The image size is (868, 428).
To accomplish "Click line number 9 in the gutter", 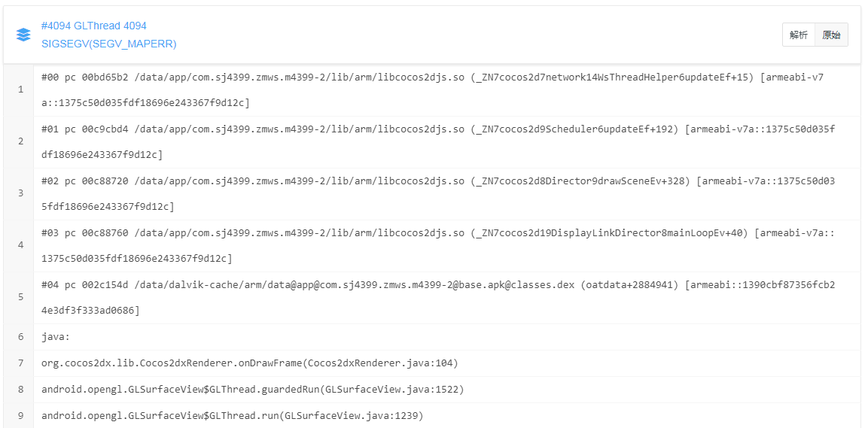I will pyautogui.click(x=20, y=415).
